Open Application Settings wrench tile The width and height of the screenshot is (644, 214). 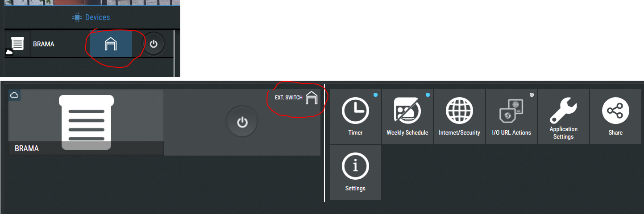click(x=563, y=116)
